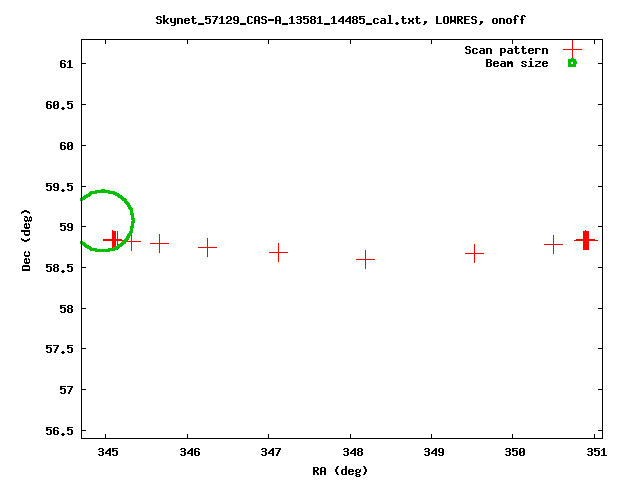Select the 'Scan pattern' legend label

pyautogui.click(x=506, y=50)
